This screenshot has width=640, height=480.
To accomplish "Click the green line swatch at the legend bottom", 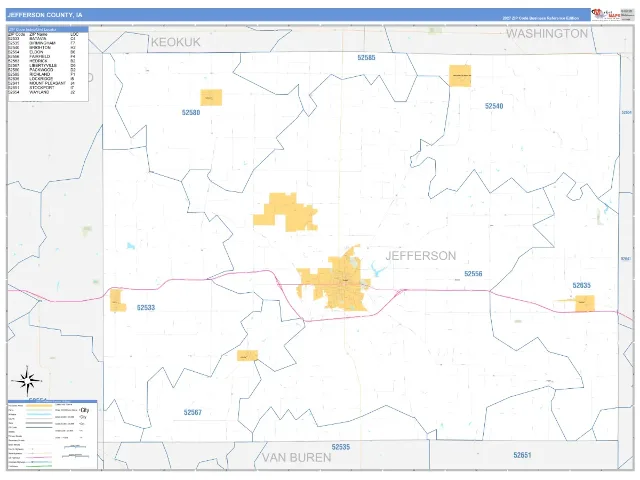I will (39, 466).
